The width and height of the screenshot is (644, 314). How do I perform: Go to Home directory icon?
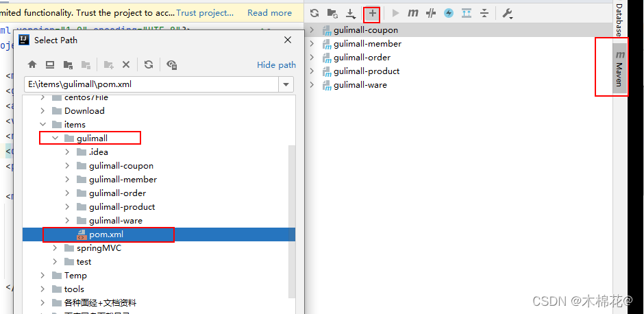pyautogui.click(x=32, y=64)
